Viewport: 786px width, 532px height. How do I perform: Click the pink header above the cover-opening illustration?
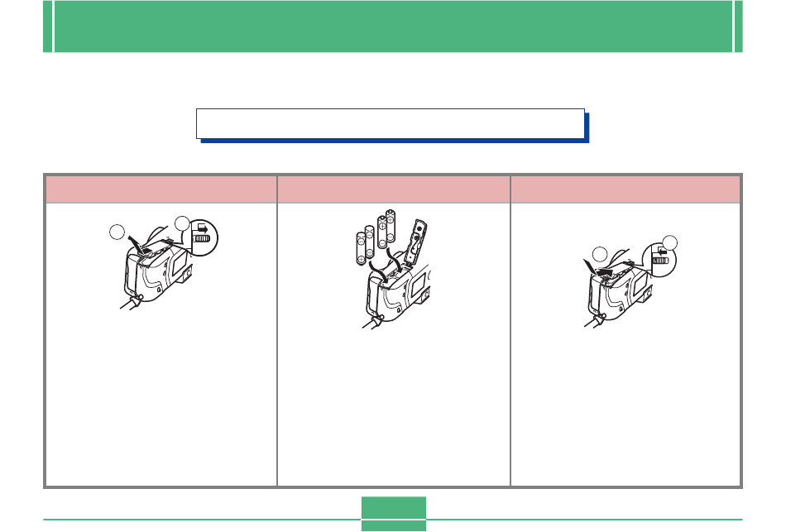click(x=161, y=189)
